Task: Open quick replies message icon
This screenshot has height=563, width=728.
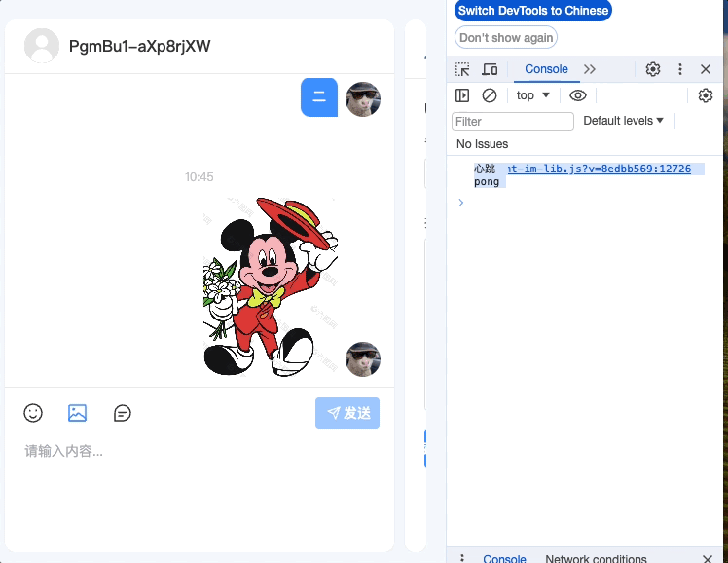Action: point(122,413)
